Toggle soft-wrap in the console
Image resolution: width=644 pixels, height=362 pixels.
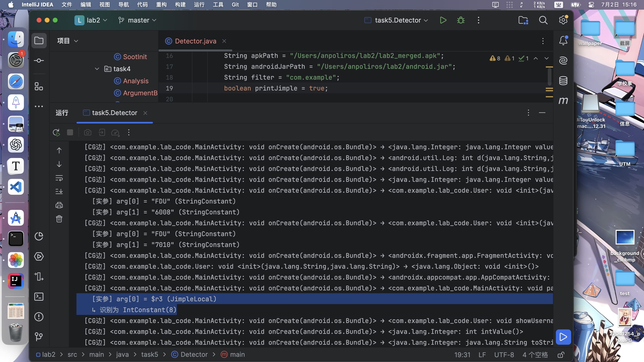point(59,178)
